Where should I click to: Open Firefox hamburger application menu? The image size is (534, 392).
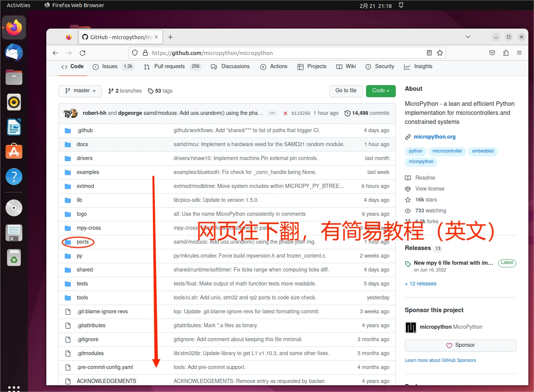(x=519, y=53)
